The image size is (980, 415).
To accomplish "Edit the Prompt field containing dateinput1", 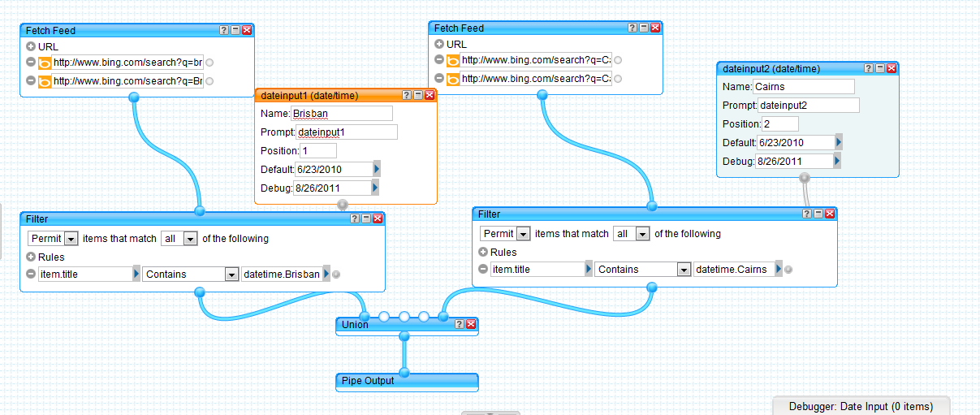I will [347, 132].
